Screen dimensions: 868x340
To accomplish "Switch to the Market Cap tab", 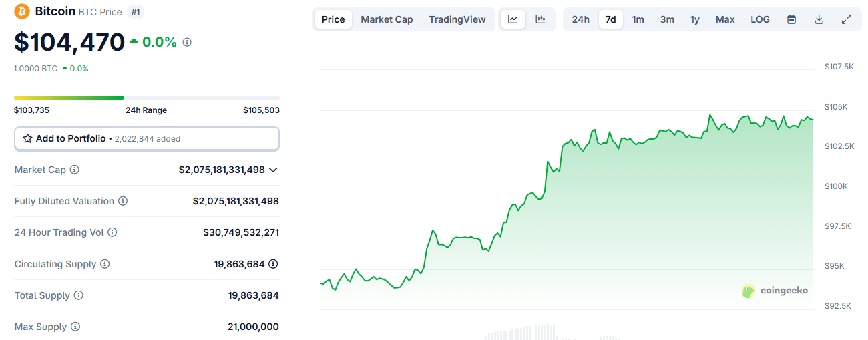I will coord(387,19).
